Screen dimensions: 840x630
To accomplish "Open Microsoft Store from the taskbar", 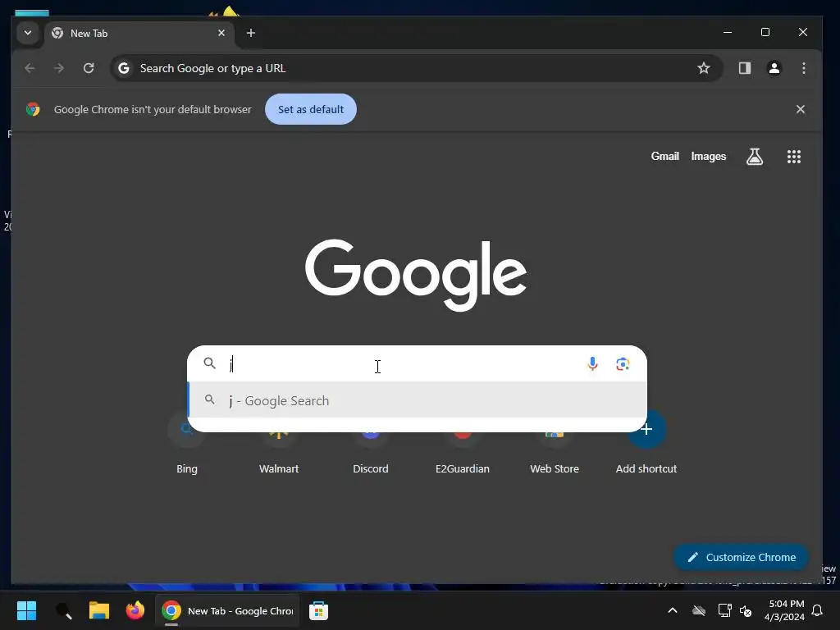I will tap(318, 610).
